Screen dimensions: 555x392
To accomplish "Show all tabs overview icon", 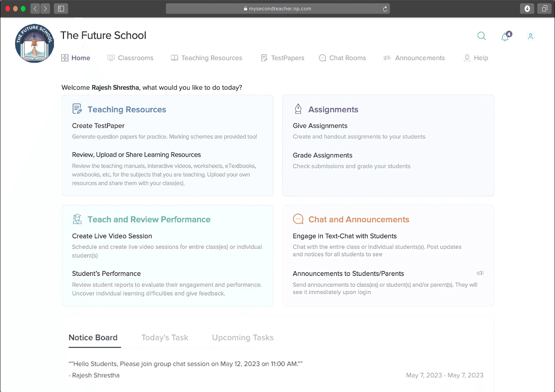I will 544,9.
